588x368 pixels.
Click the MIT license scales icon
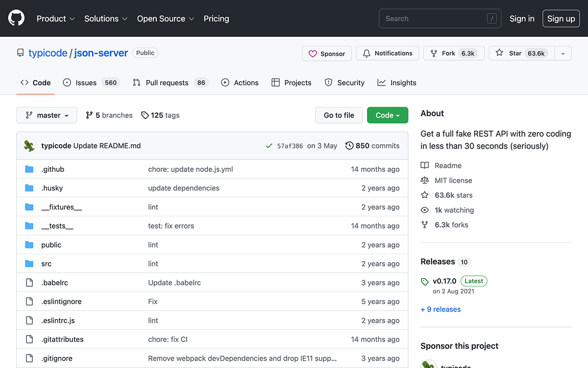tap(424, 180)
